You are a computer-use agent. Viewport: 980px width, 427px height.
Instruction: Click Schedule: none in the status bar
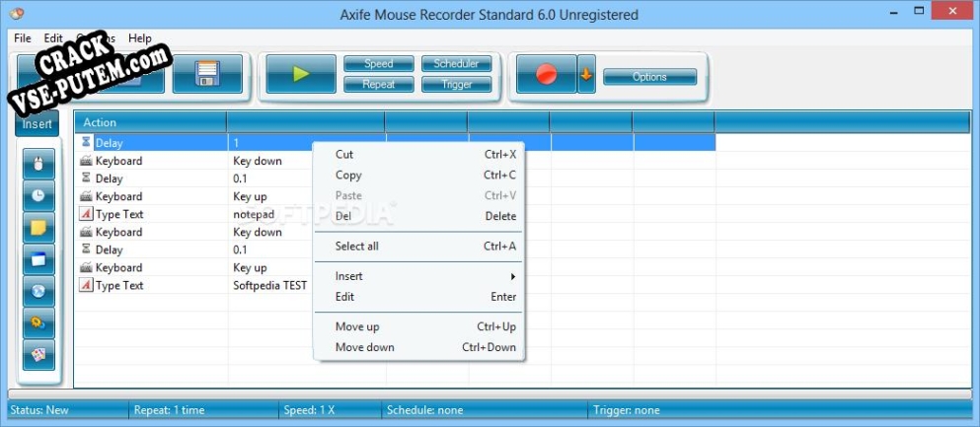pyautogui.click(x=425, y=410)
